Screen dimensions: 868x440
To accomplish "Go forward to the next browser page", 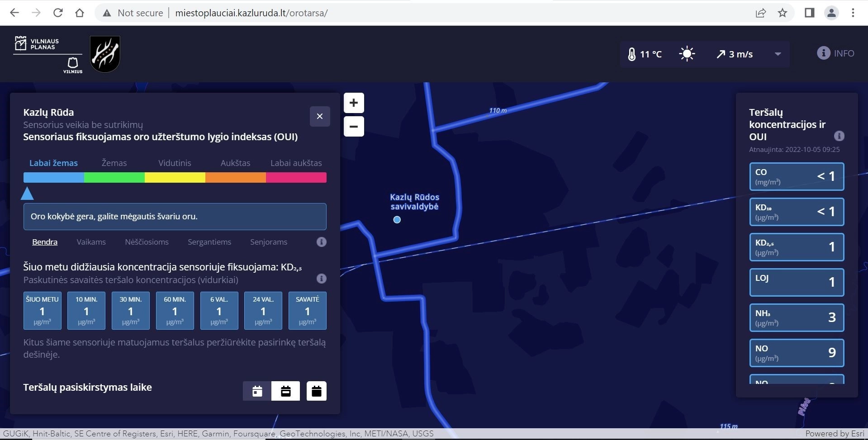I will [36, 13].
